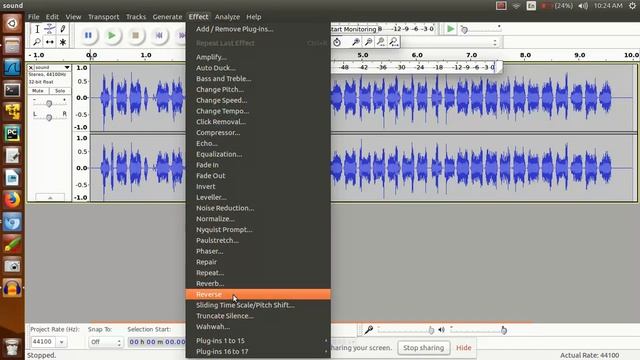The width and height of the screenshot is (640, 360).
Task: Choose the Truncate Silence effect
Action: pyautogui.click(x=258, y=316)
